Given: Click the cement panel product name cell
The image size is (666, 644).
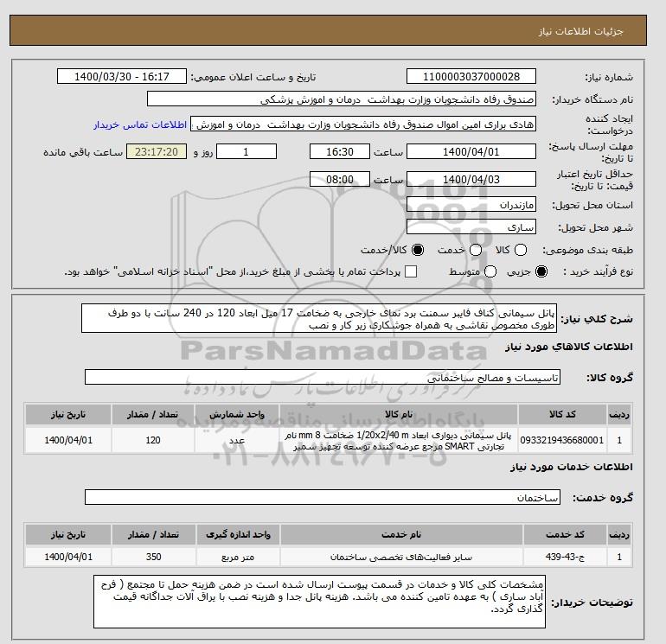Looking at the screenshot, I should pos(399,440).
